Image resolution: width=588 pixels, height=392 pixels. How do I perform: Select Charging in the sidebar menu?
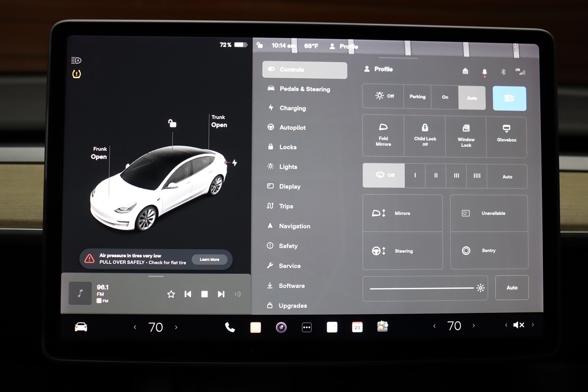(293, 108)
